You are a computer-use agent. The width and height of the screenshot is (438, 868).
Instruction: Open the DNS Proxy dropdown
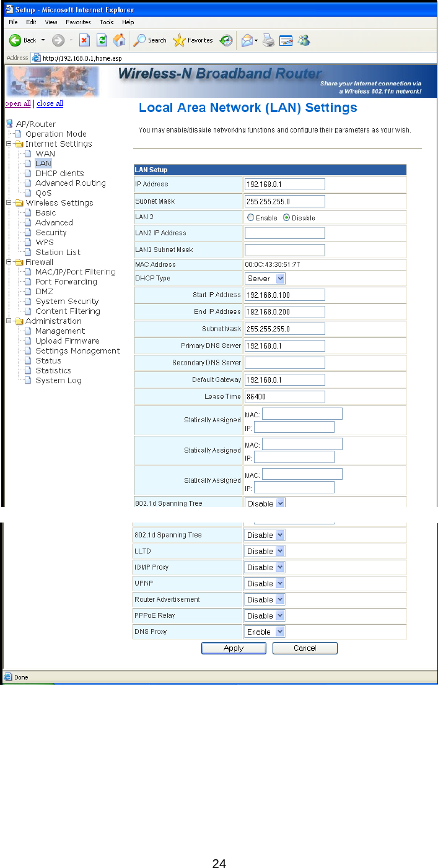pos(265,631)
